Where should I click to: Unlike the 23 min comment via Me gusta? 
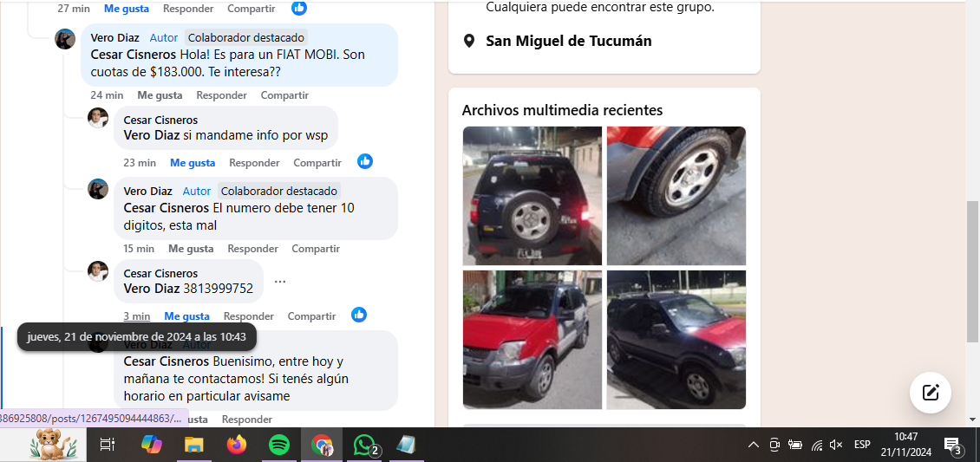(193, 163)
